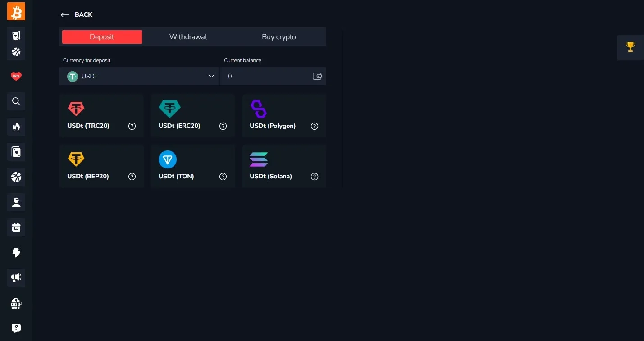
Task: Show help for USDt (Polygon)
Action: point(315,126)
